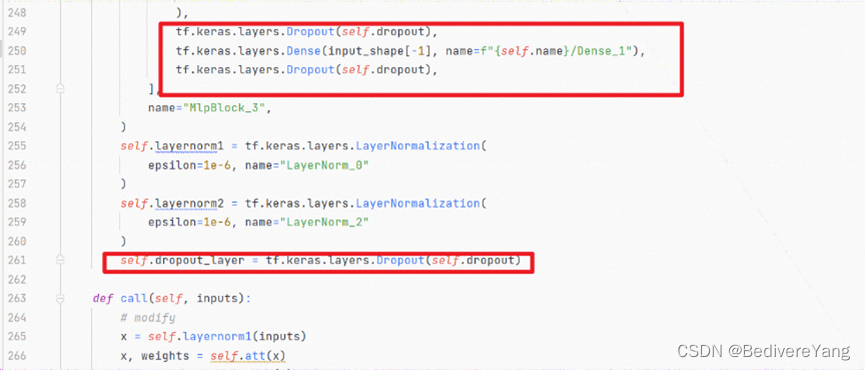Click the inputs parameter on line 263
The height and width of the screenshot is (370, 865).
pos(221,298)
